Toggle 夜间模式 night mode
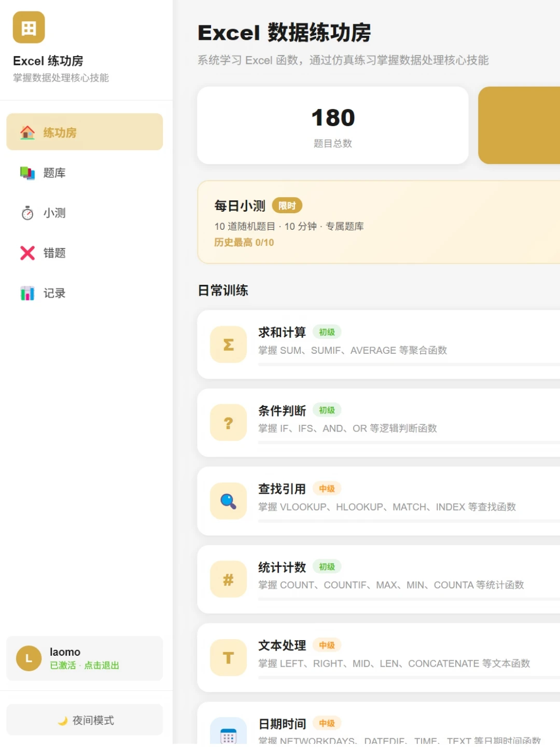Image resolution: width=560 pixels, height=747 pixels. coord(85,720)
